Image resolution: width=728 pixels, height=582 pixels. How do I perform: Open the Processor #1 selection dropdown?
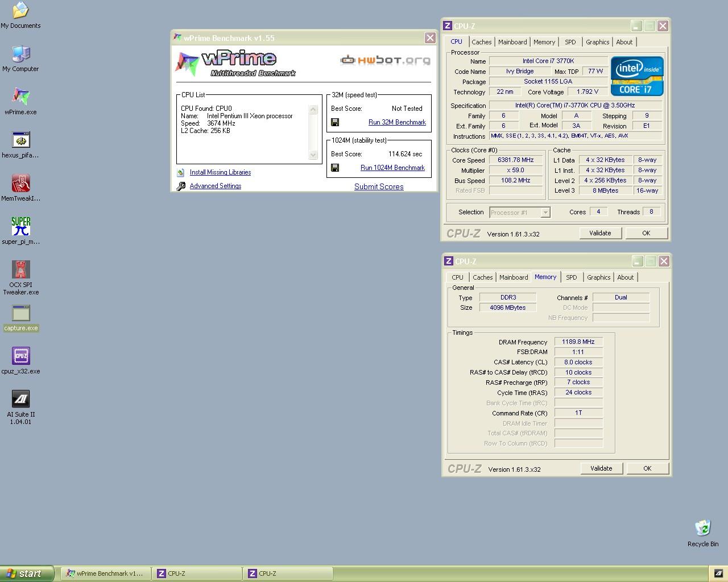pos(545,213)
